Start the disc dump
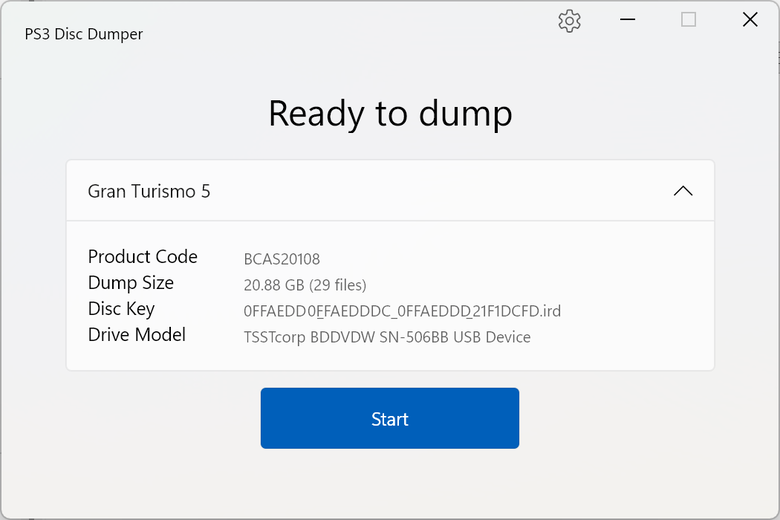Screen dimensions: 780x520 click(x=390, y=418)
